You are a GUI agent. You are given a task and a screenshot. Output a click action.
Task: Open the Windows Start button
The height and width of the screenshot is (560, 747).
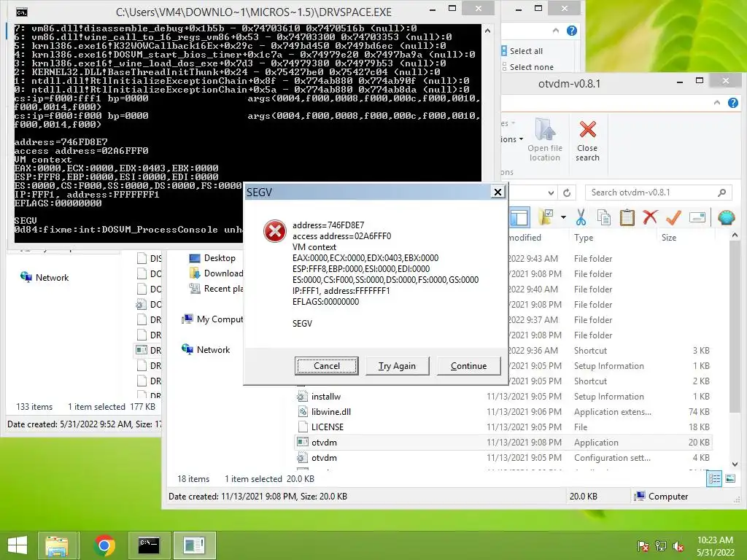point(18,545)
